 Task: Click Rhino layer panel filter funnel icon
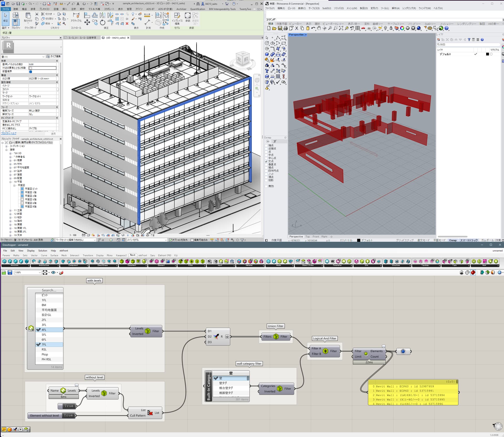469,40
